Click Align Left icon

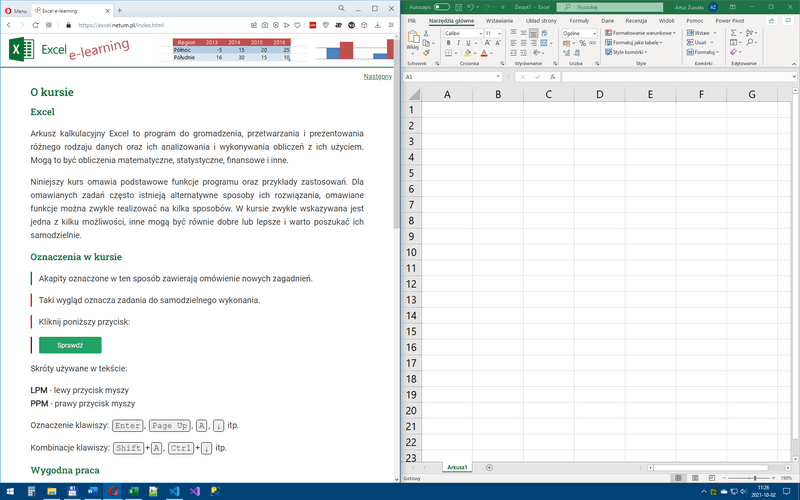point(513,43)
